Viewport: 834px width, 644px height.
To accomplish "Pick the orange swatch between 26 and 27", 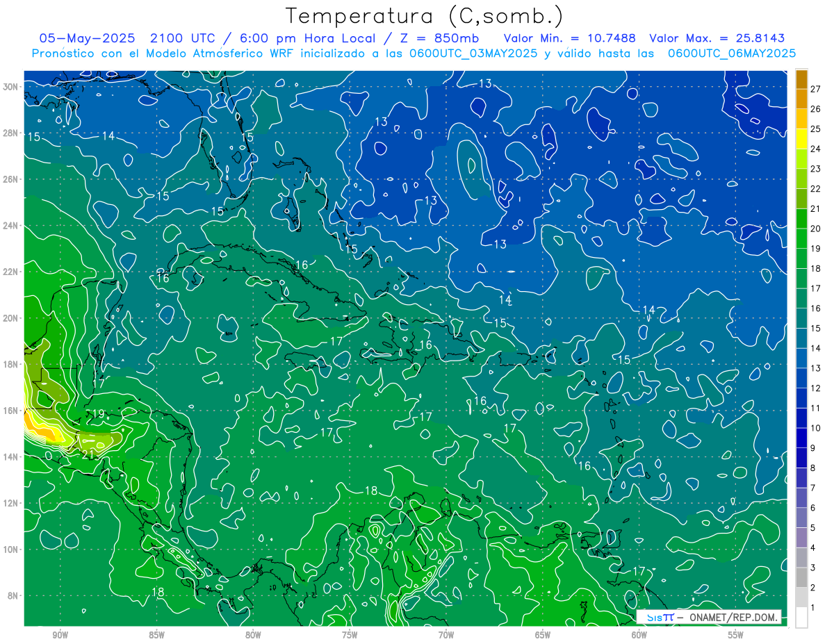I will [x=801, y=99].
